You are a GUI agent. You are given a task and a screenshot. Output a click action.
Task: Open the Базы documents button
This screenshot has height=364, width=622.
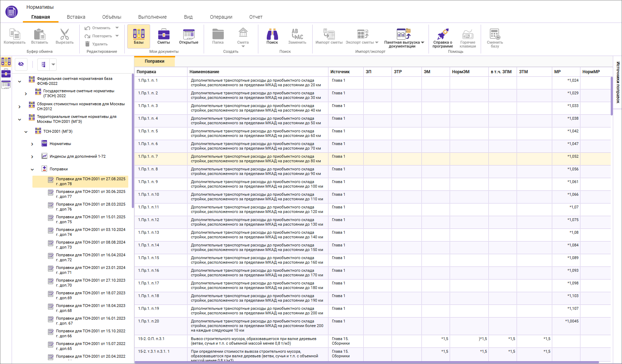click(x=138, y=36)
